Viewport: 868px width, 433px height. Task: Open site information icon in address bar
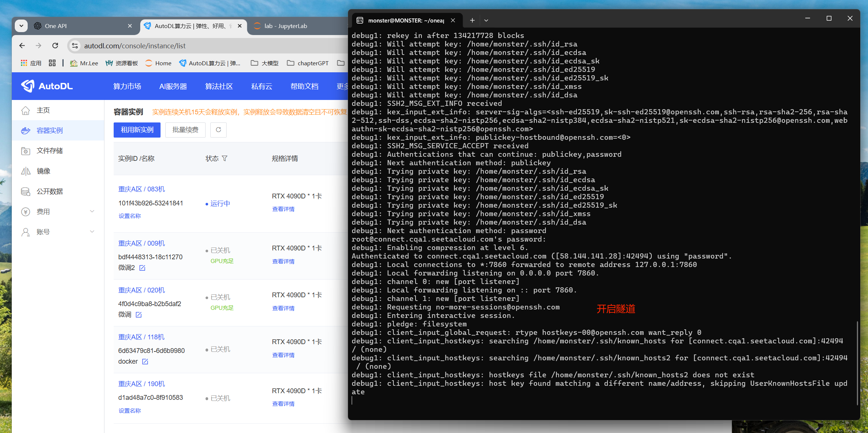pyautogui.click(x=75, y=46)
